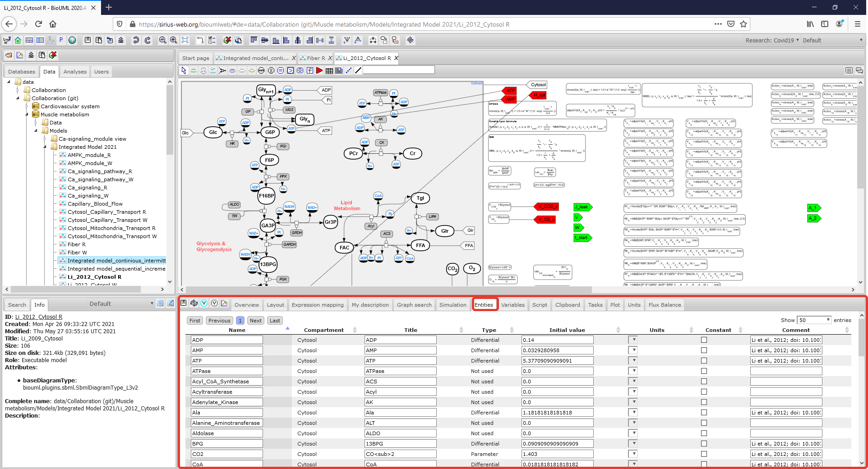Screen dimensions: 868x469
Task: Switch to the Simulation tab
Action: click(x=452, y=305)
